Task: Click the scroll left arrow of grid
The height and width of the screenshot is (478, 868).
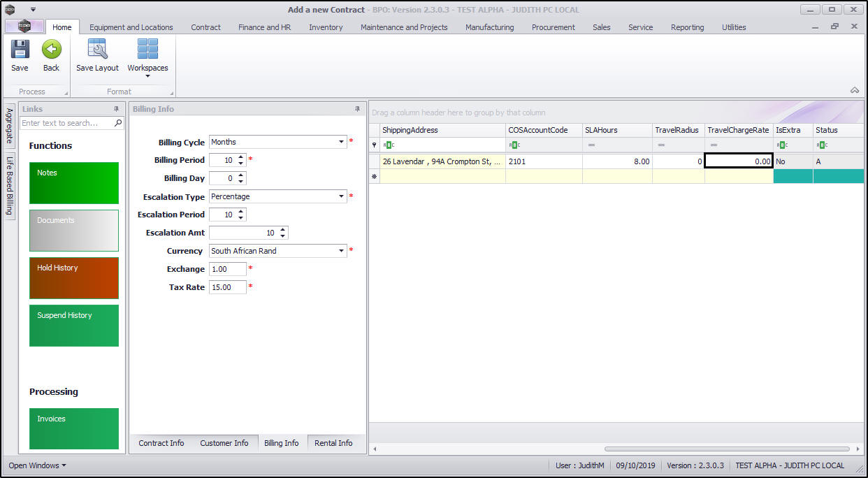Action: coord(375,449)
